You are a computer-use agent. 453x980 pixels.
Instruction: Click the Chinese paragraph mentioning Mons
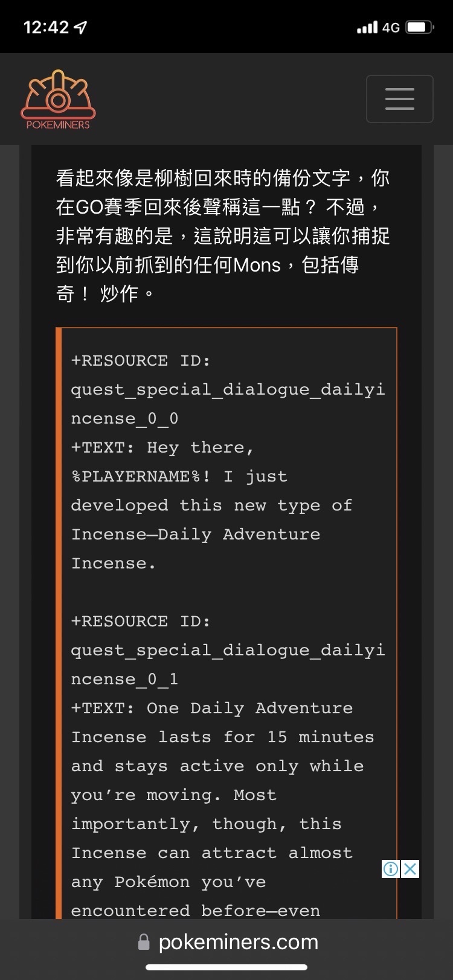tap(223, 236)
